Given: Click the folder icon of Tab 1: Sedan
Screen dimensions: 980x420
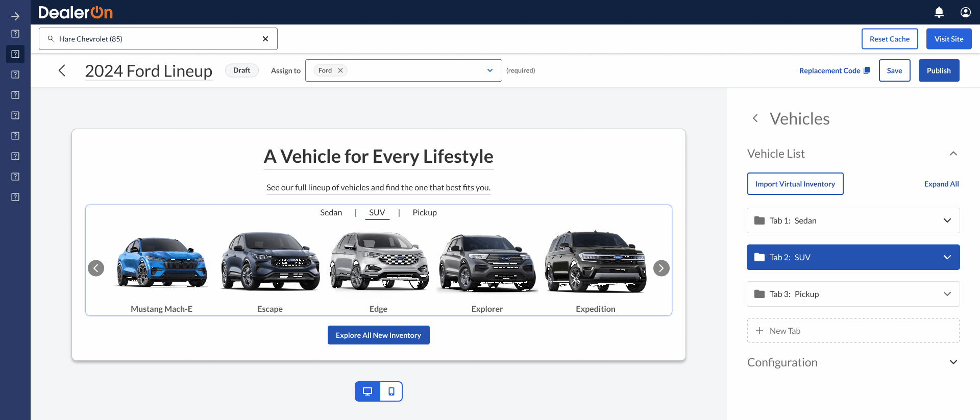Looking at the screenshot, I should tap(759, 220).
